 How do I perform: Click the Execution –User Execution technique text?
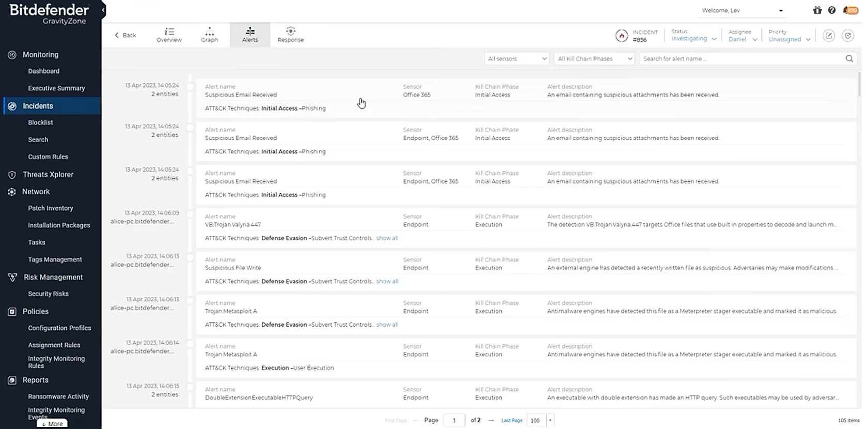297,368
